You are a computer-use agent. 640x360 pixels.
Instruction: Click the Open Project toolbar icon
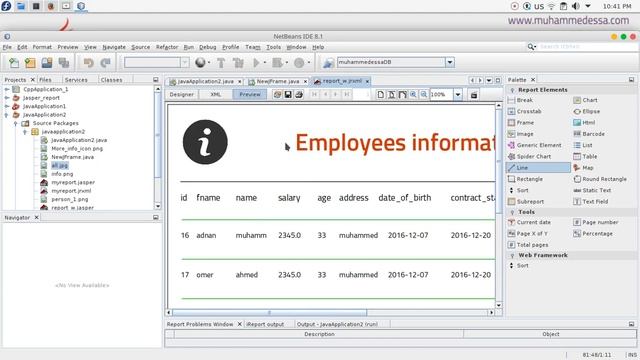(x=47, y=62)
